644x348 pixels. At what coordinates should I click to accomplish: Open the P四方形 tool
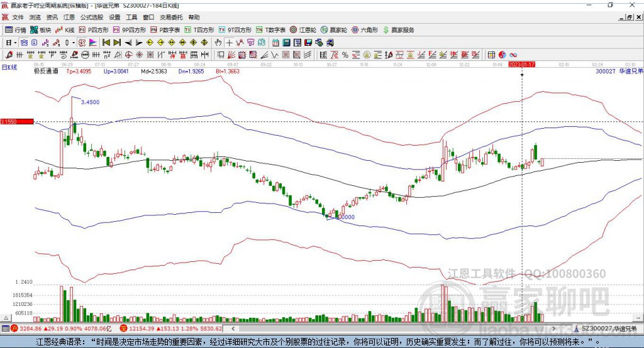click(x=94, y=30)
